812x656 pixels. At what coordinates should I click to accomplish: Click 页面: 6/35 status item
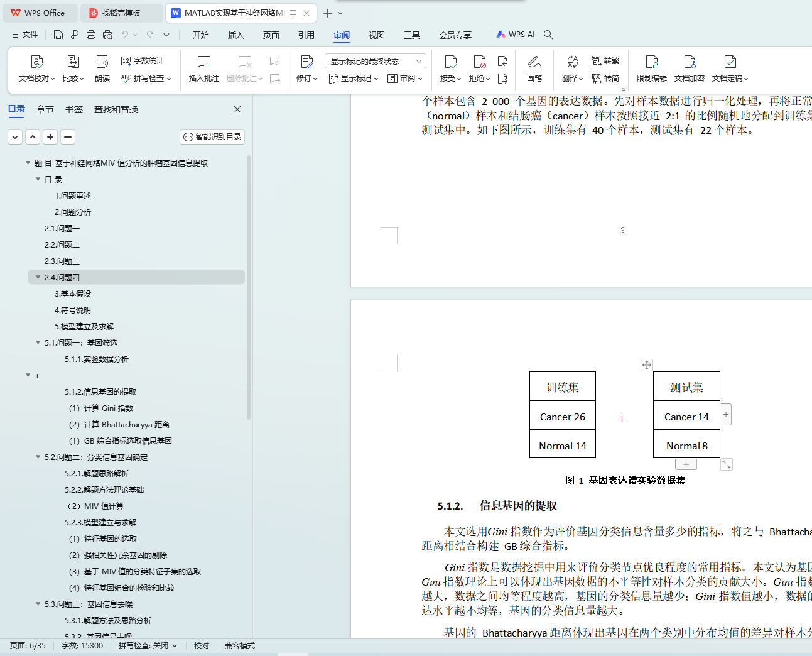point(28,646)
